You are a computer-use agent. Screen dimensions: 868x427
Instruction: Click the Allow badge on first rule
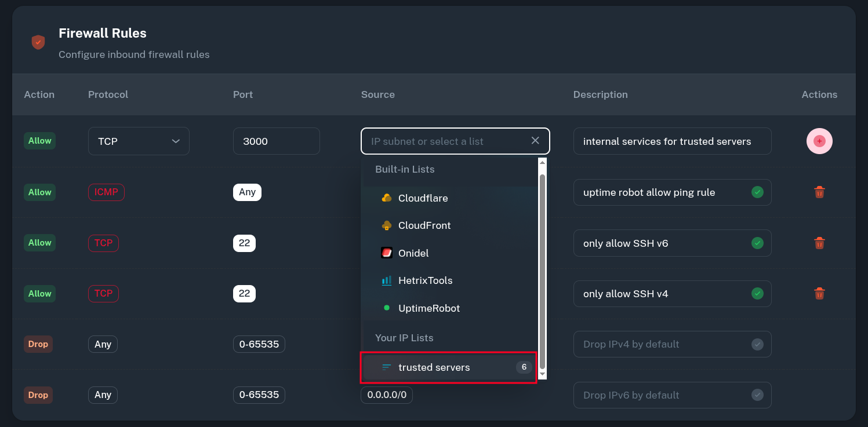click(39, 141)
